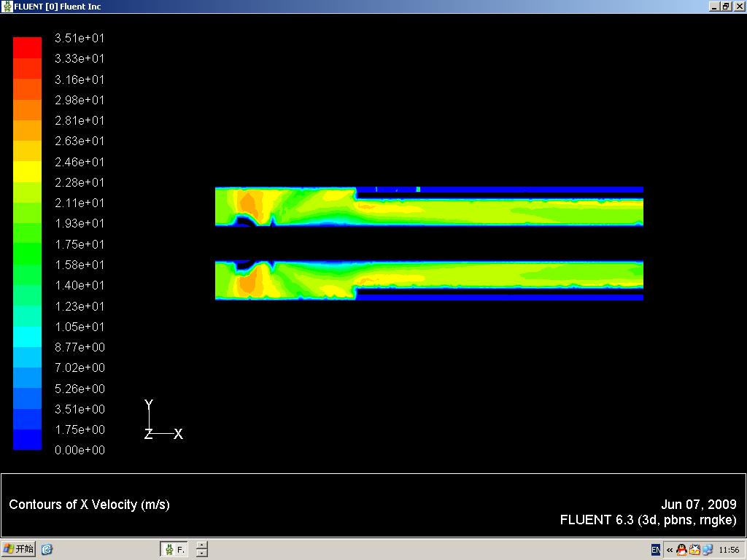Image resolution: width=747 pixels, height=560 pixels.
Task: Restore down the FLUENT window
Action: coord(726,7)
